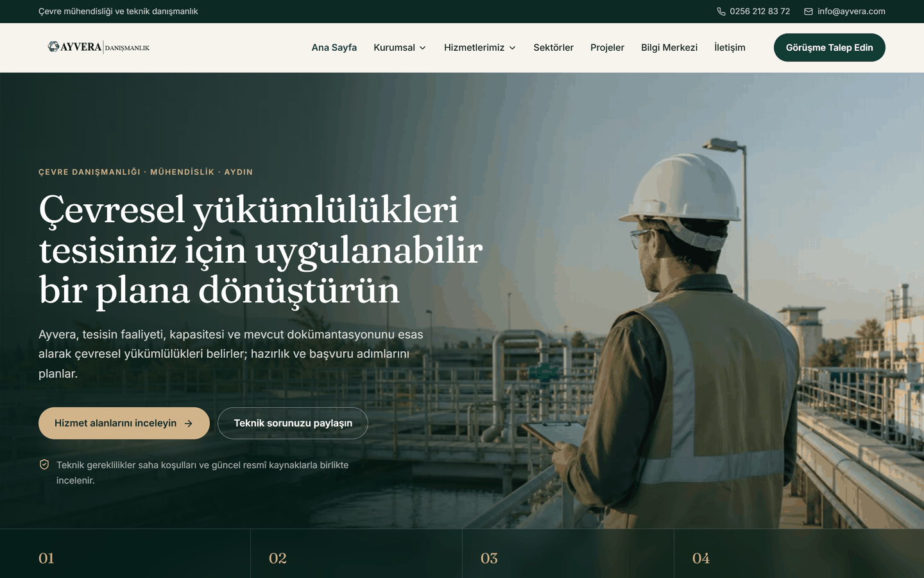Click the Ayvera Danışmanlık logo

point(99,47)
